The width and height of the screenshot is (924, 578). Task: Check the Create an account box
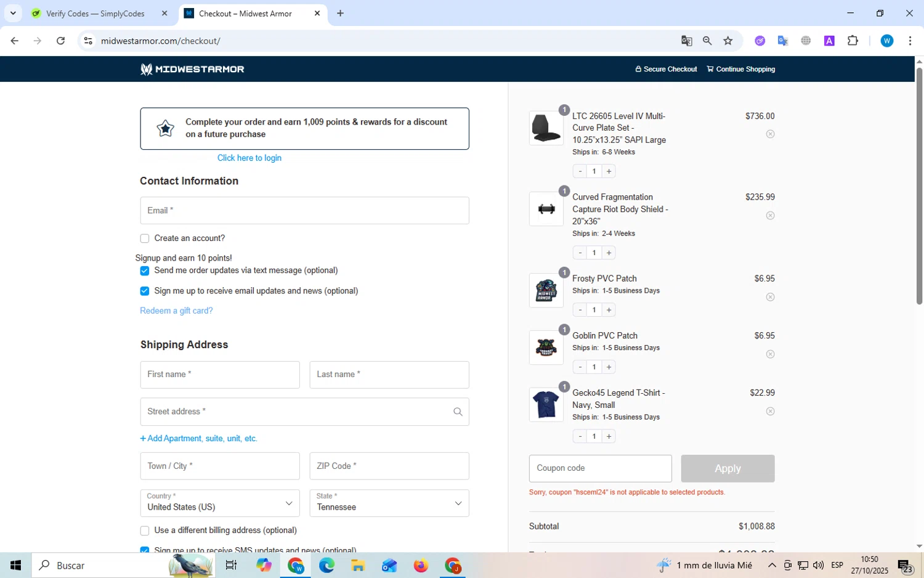point(145,238)
